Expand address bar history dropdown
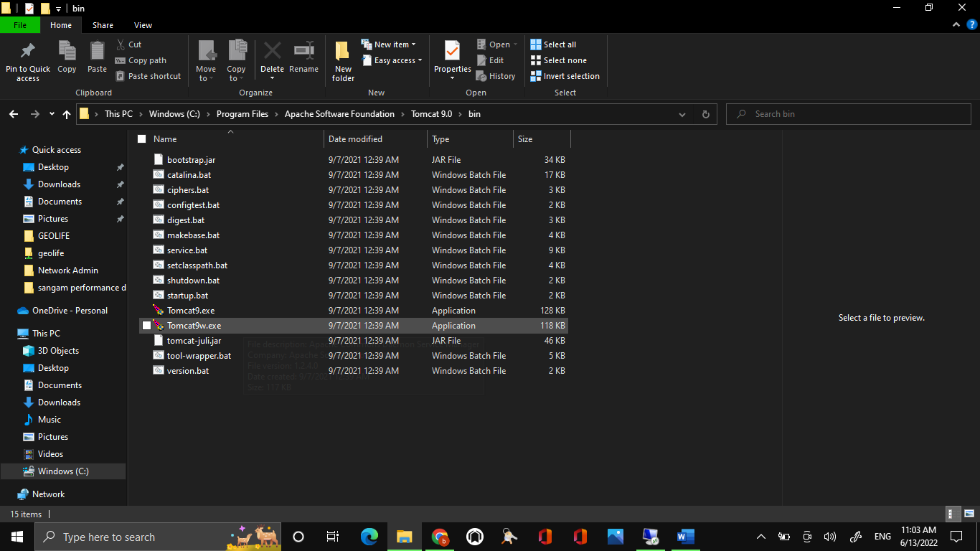Viewport: 980px width, 551px height. 682,114
